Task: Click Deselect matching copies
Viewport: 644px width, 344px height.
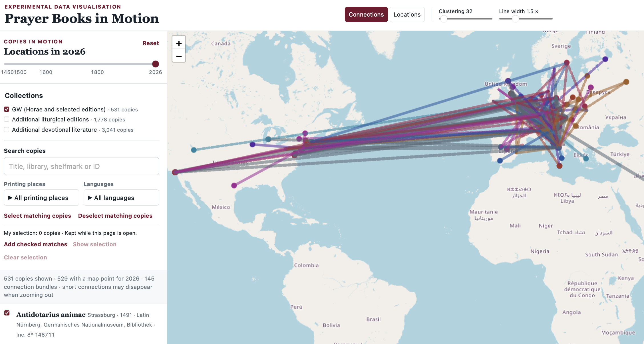Action: (115, 216)
